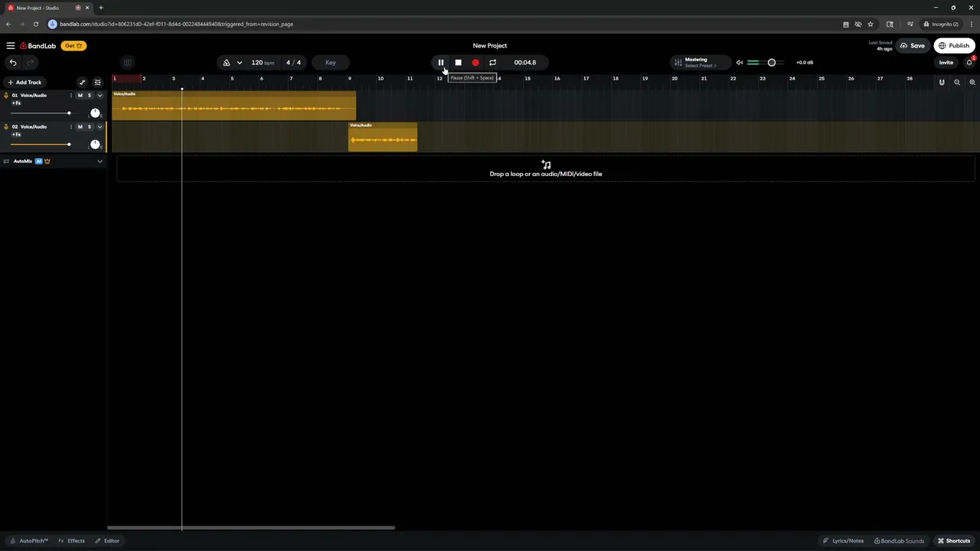This screenshot has height=551, width=980.
Task: Click bar 17 on timeline ruler
Action: [x=586, y=79]
